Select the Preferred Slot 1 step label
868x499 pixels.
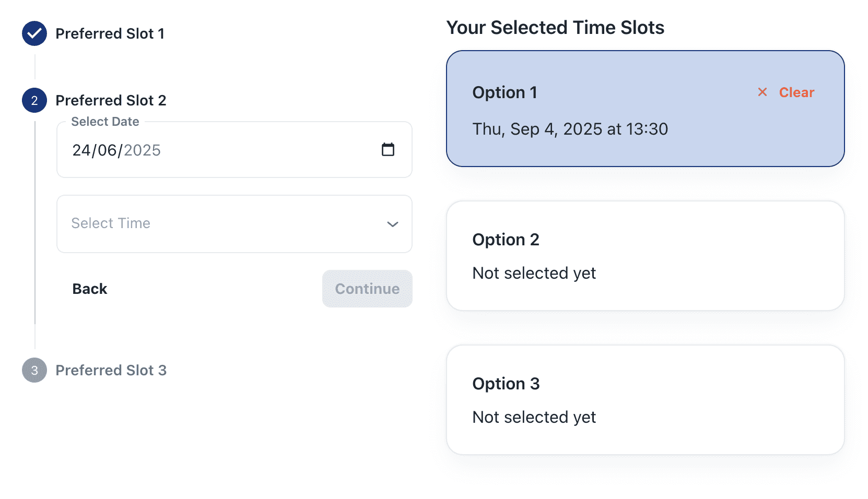(110, 33)
